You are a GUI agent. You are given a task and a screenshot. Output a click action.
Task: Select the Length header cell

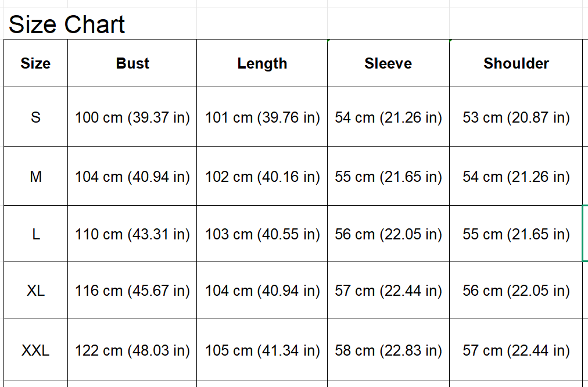coord(262,63)
